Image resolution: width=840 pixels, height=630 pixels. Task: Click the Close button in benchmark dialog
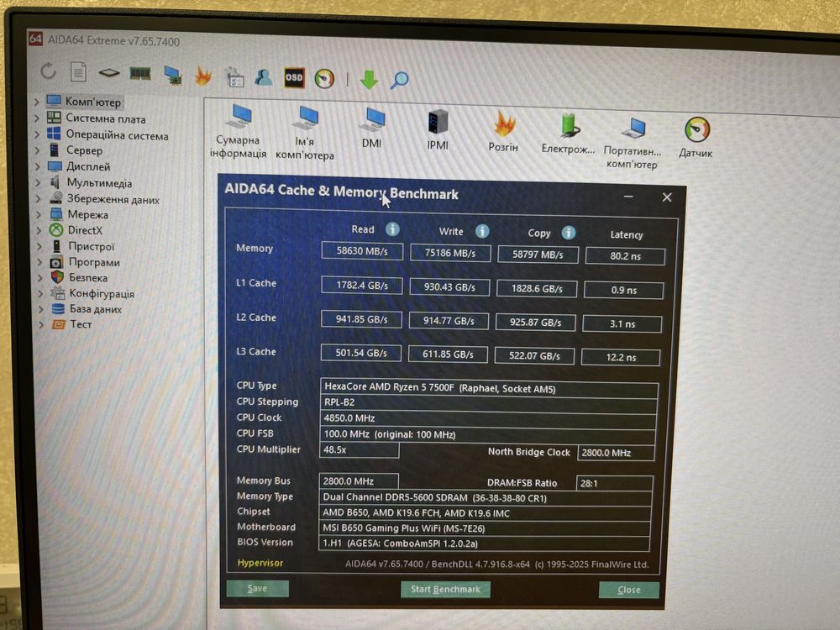click(x=628, y=590)
